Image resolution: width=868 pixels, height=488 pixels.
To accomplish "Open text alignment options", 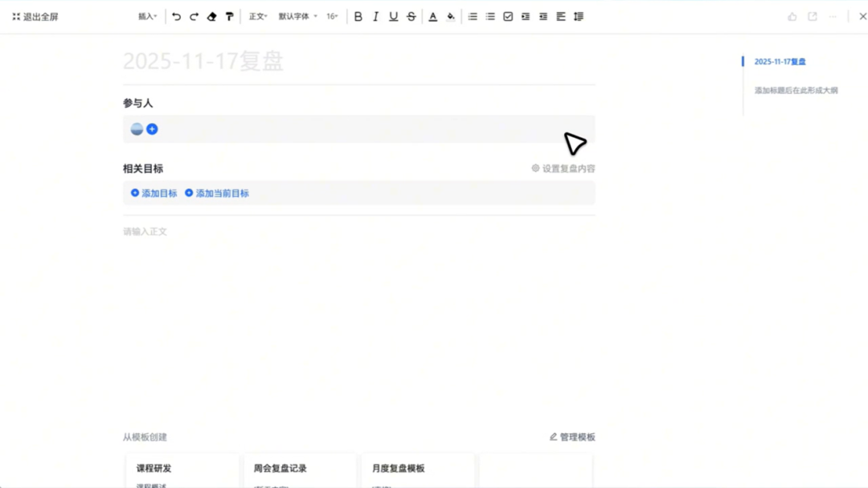I will point(561,17).
